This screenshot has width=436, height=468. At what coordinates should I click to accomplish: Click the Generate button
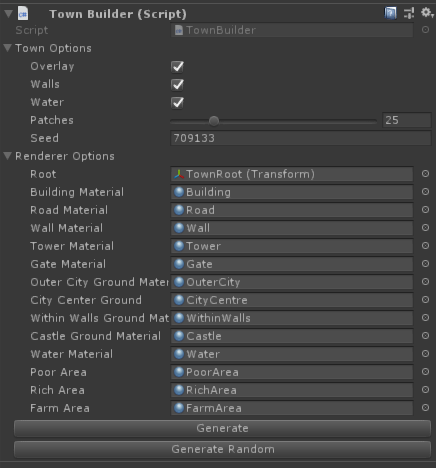coord(222,428)
